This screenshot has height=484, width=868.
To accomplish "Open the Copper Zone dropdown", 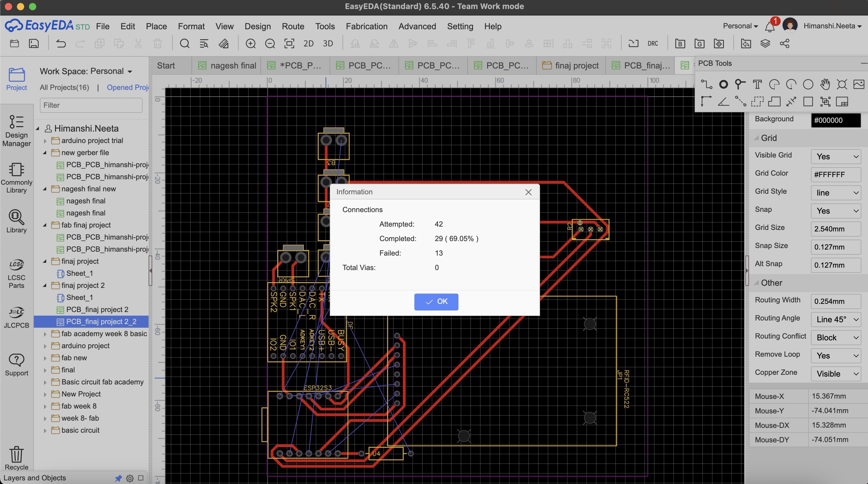I will (836, 374).
